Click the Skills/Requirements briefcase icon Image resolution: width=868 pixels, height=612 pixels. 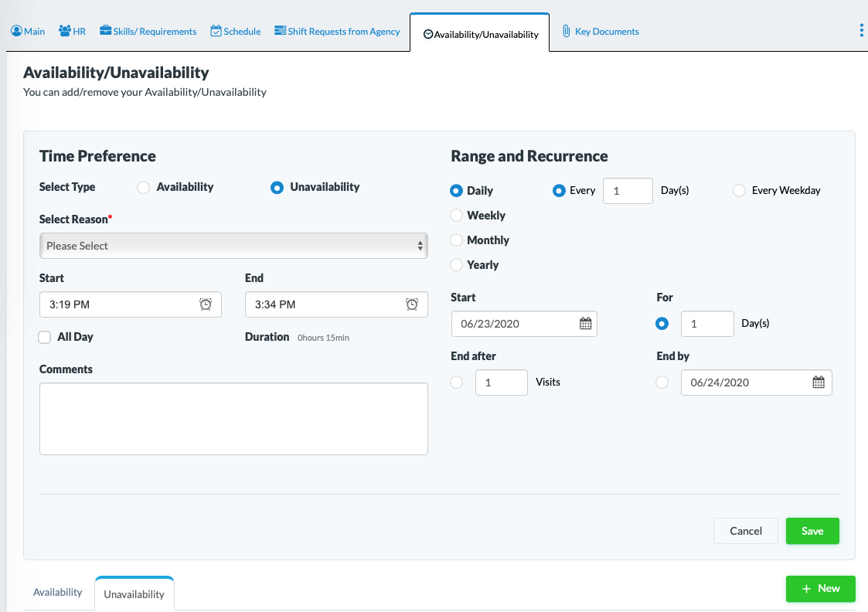click(x=105, y=32)
